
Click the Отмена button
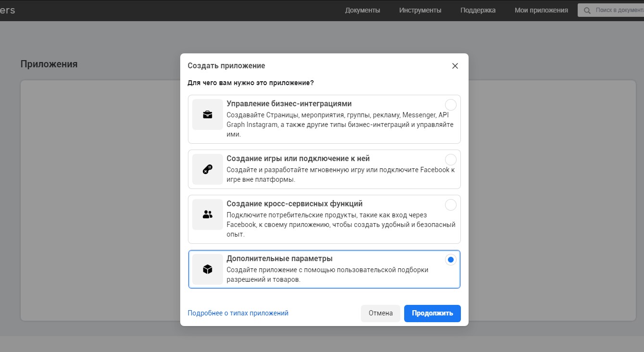[x=381, y=313]
